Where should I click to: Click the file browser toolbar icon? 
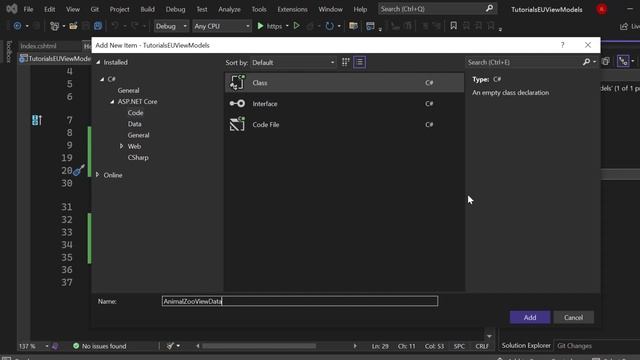(353, 26)
